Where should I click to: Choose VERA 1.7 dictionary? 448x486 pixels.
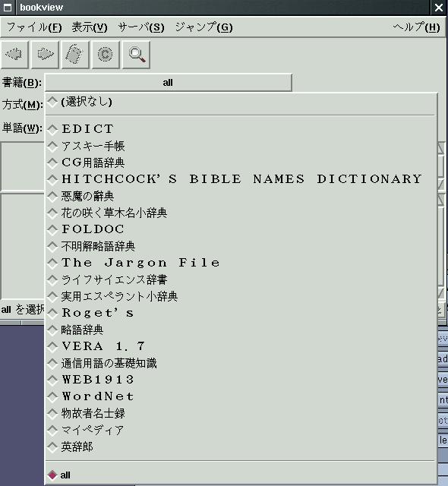pos(240,346)
